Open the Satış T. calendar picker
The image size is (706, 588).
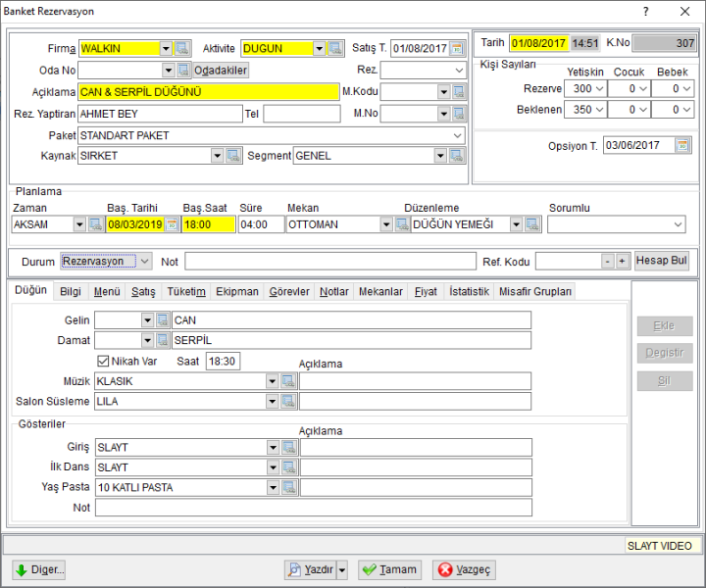point(457,48)
